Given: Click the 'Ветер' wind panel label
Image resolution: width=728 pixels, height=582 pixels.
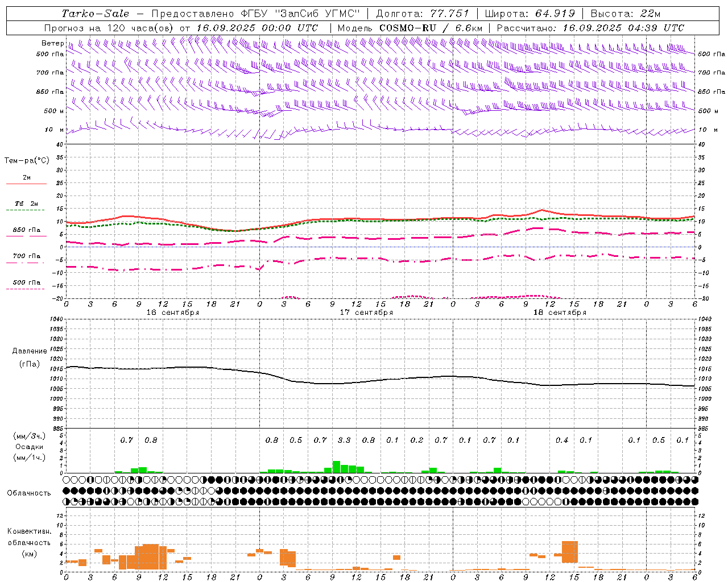Looking at the screenshot, I should pyautogui.click(x=53, y=43).
